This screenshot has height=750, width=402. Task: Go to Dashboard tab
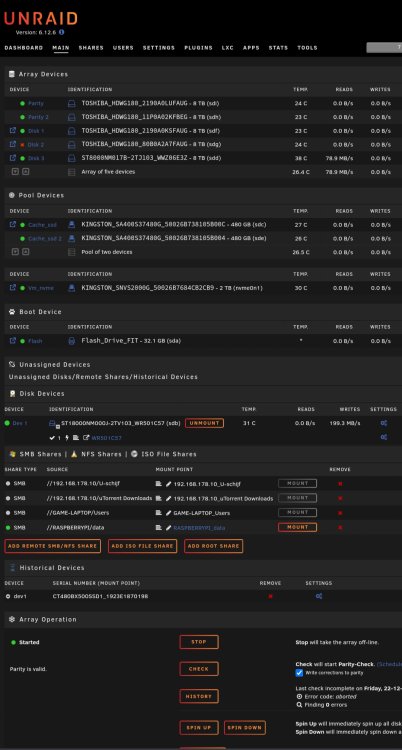click(23, 48)
